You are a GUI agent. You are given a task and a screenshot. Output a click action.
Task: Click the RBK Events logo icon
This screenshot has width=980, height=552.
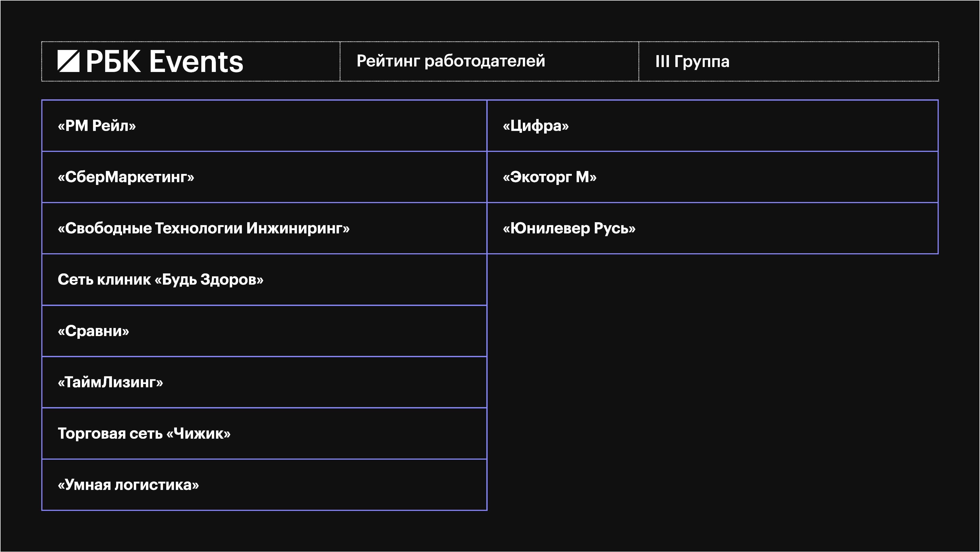tap(68, 61)
